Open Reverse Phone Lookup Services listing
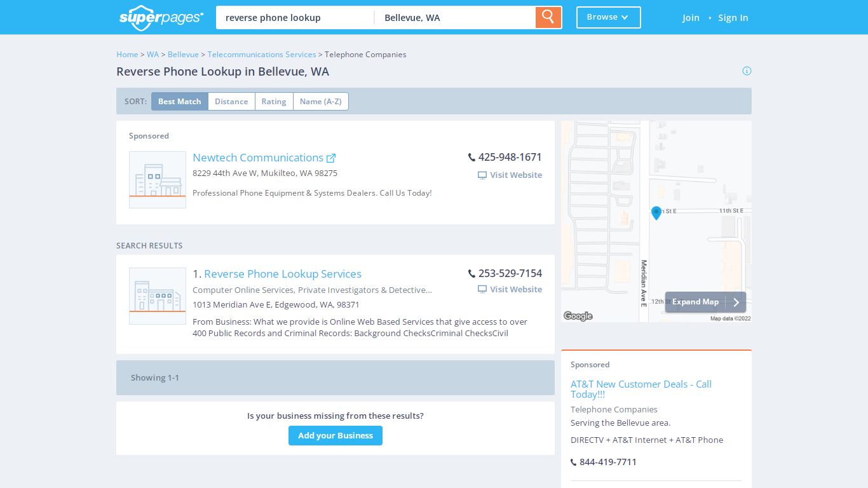The image size is (868, 488). point(283,274)
